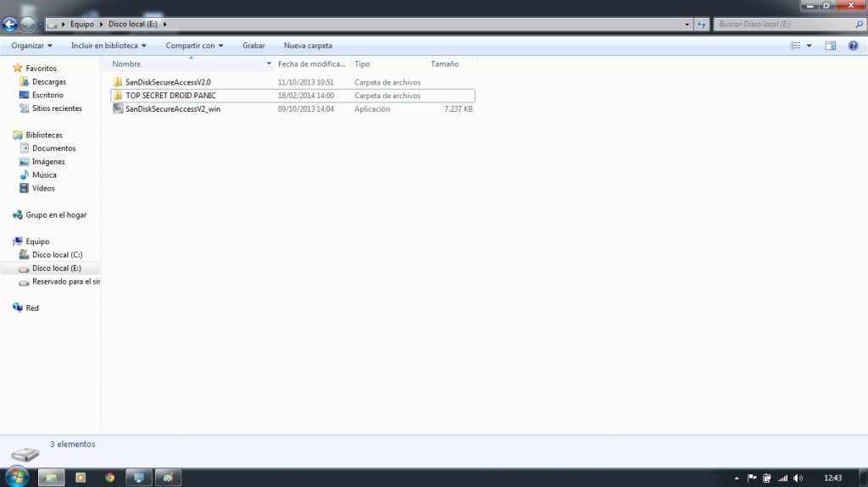Select the TOP SECRET DROID PANIC folder
This screenshot has height=487, width=868.
(170, 96)
